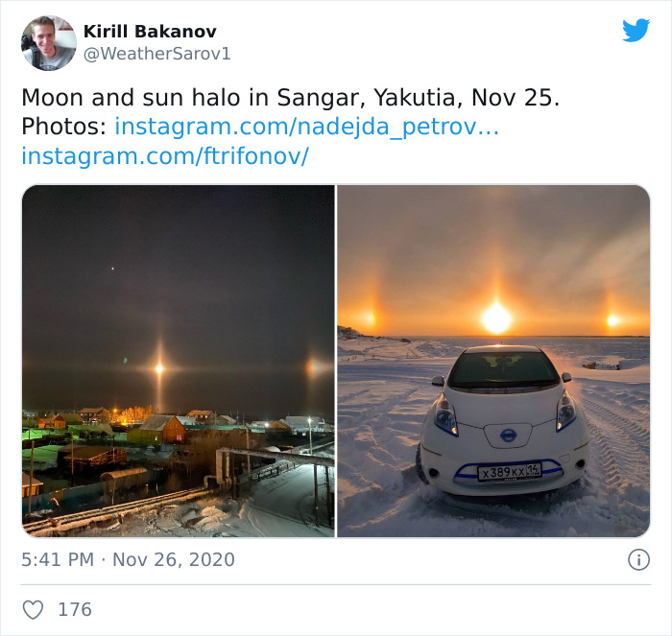Click the Twitter bird logo
This screenshot has height=636, width=672.
[636, 31]
